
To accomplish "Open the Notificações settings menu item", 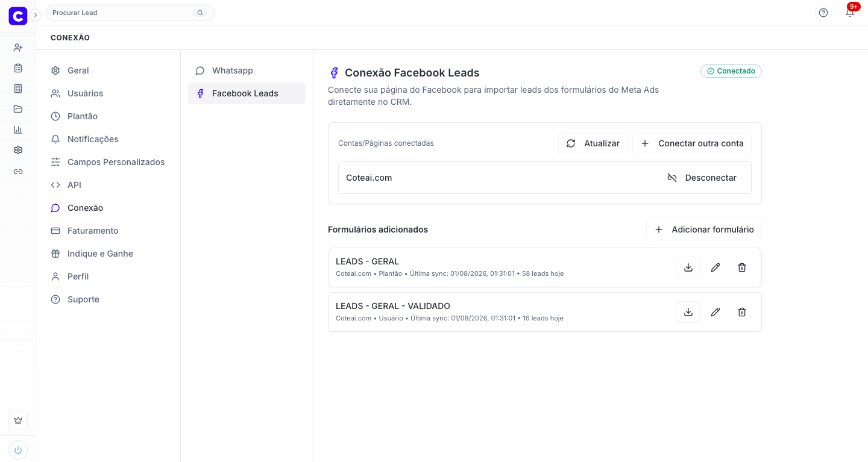I will click(108, 139).
